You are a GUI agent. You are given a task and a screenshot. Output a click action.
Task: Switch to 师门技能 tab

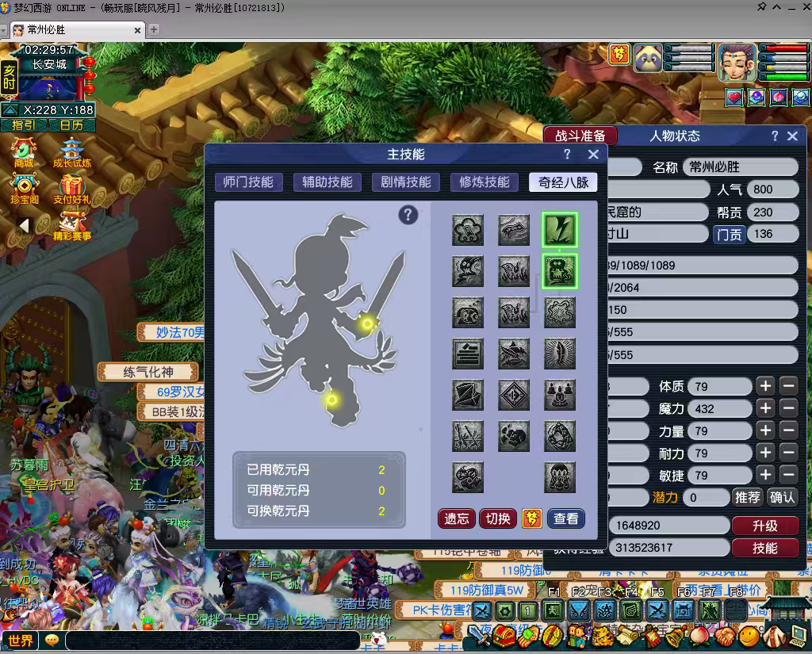(x=248, y=182)
